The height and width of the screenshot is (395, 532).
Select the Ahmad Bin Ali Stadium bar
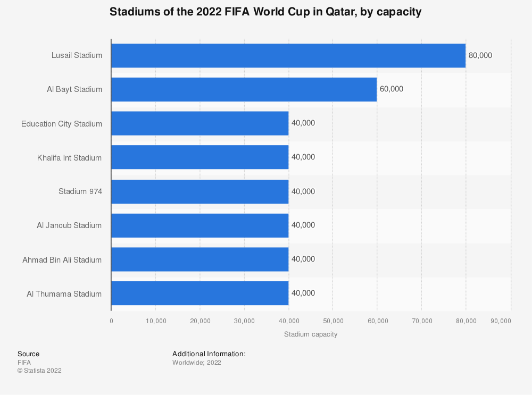[199, 259]
